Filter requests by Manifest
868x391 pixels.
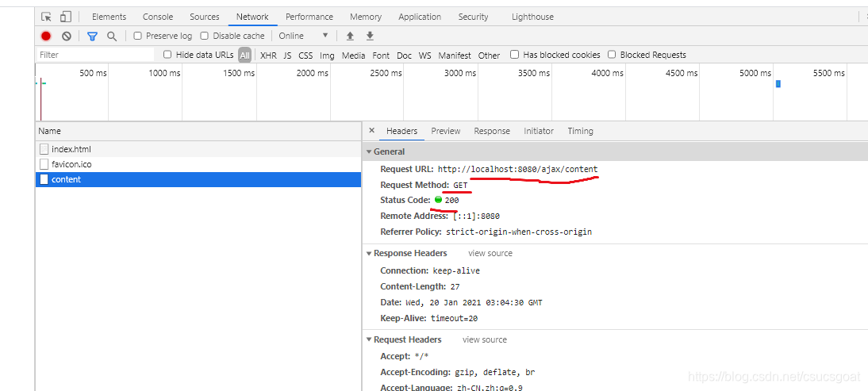point(455,56)
